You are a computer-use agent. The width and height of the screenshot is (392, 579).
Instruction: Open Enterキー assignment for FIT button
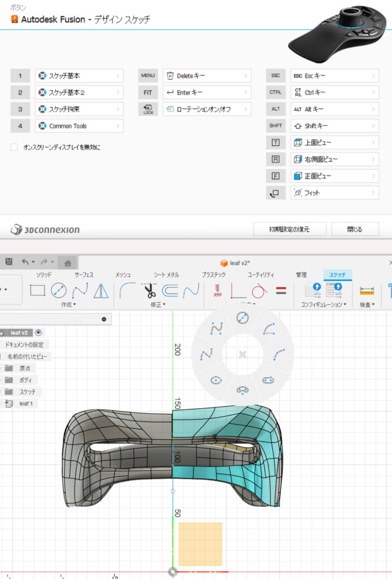tap(207, 92)
